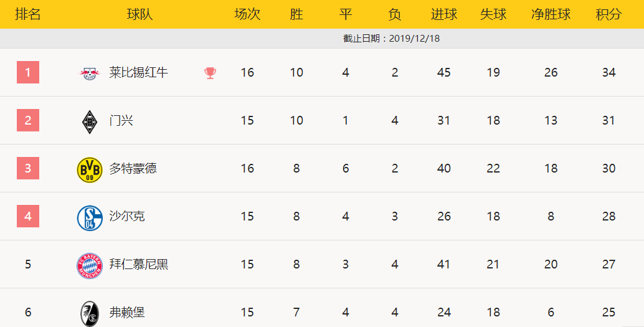The image size is (644, 327).
Task: Click the RB Leipzig team logo
Action: coord(90,73)
